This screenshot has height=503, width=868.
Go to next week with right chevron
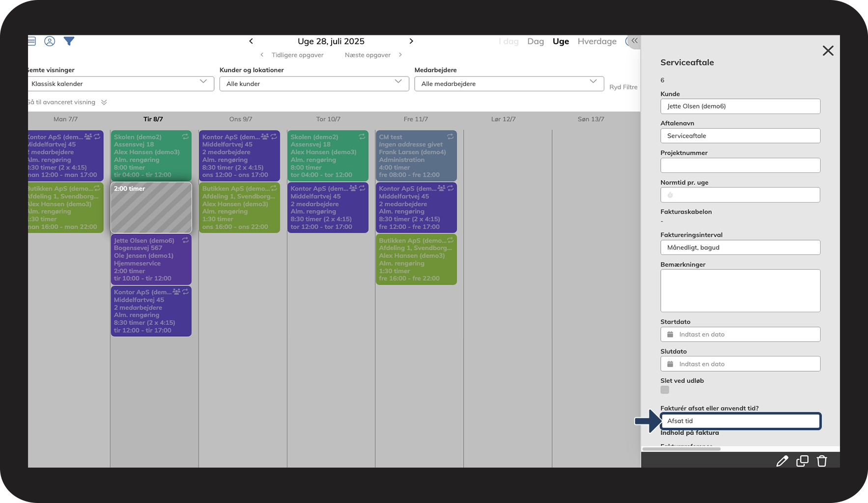[x=411, y=41]
